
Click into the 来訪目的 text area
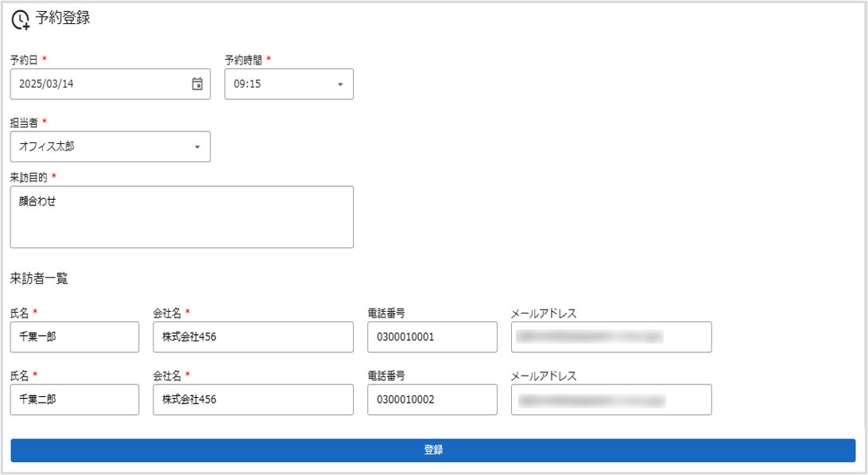pyautogui.click(x=181, y=216)
